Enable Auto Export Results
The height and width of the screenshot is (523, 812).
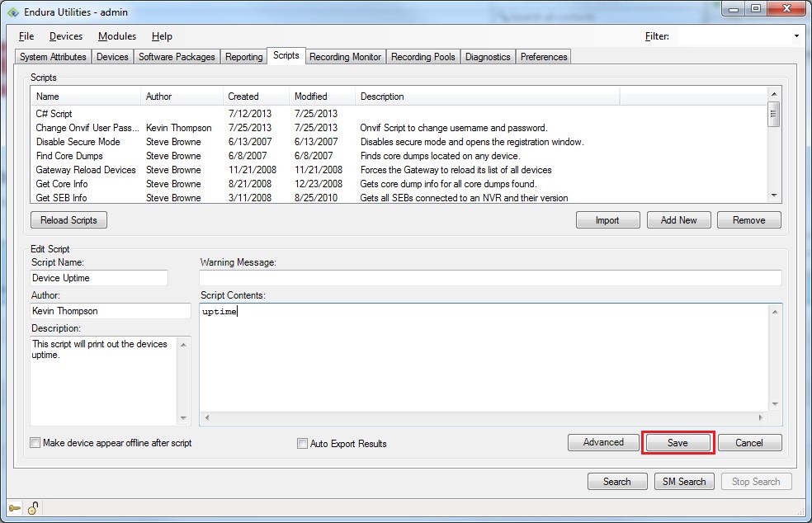click(302, 443)
